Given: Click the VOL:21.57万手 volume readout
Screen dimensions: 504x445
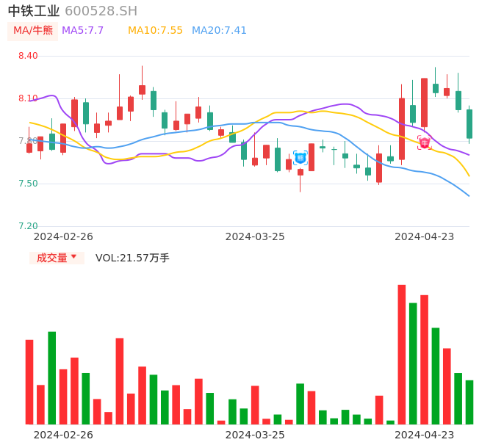Looking at the screenshot, I should coord(132,258).
